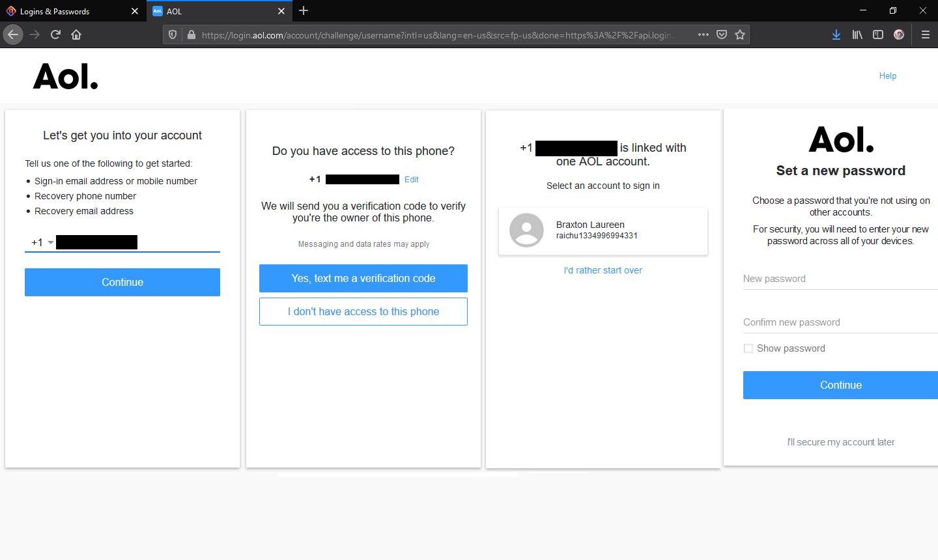Select the Braxton Laureen account
This screenshot has width=938, height=560.
(x=603, y=231)
